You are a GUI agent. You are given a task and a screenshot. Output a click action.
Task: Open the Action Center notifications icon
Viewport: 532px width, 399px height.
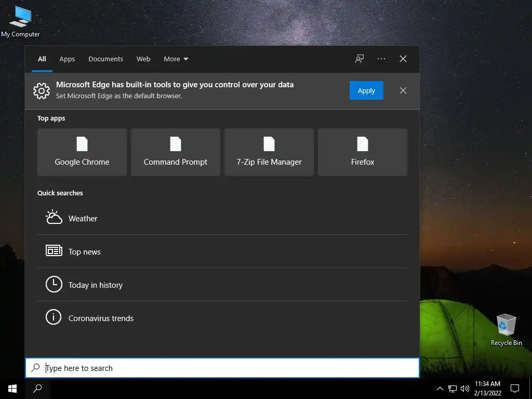click(515, 389)
